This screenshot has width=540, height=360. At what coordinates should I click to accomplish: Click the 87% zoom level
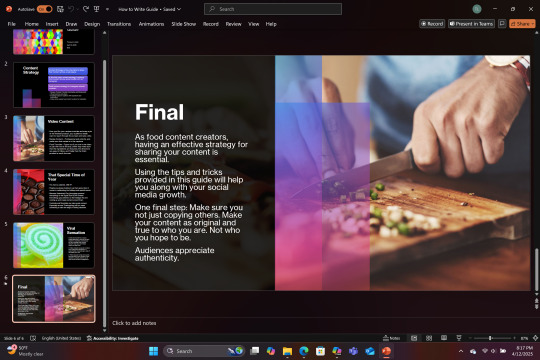(524, 338)
